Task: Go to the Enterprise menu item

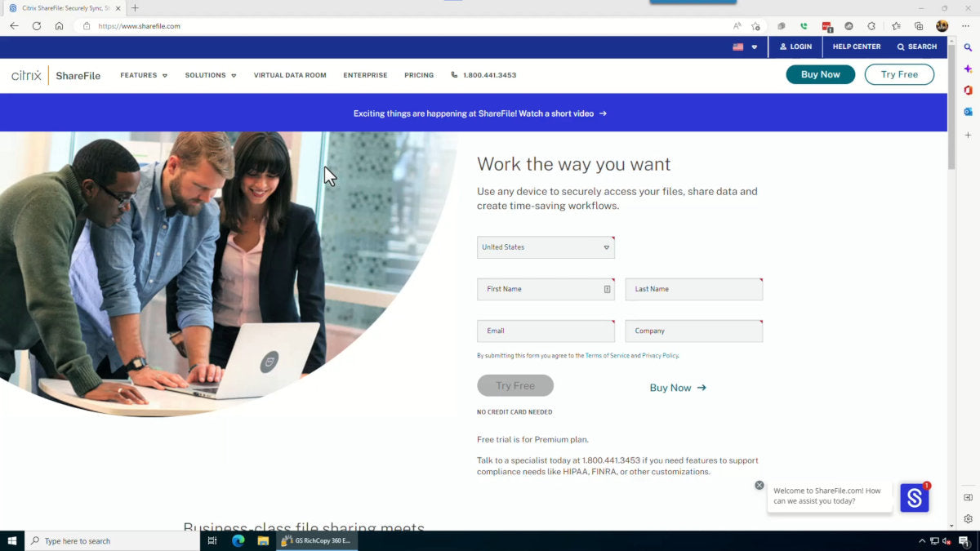Action: point(365,75)
